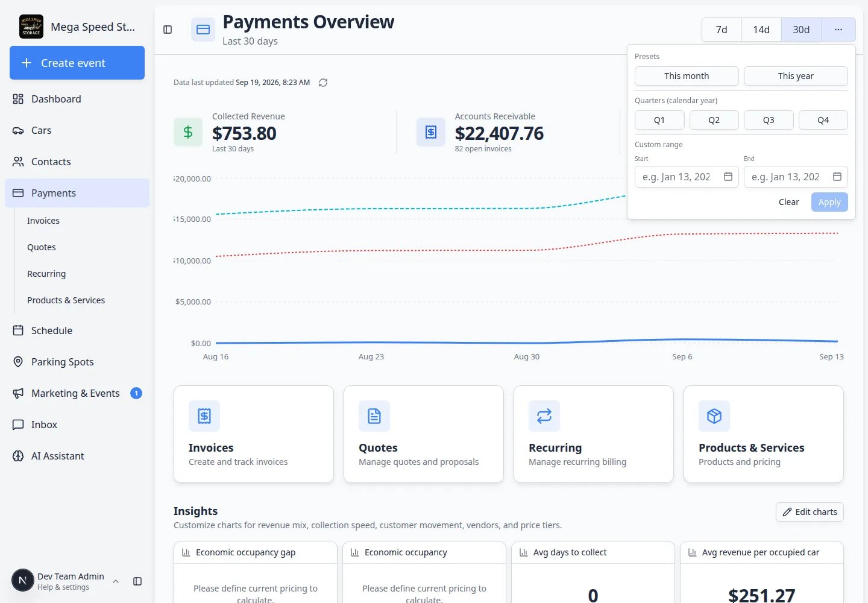Clear the custom date range
Viewport: 868px width, 603px height.
(x=789, y=202)
